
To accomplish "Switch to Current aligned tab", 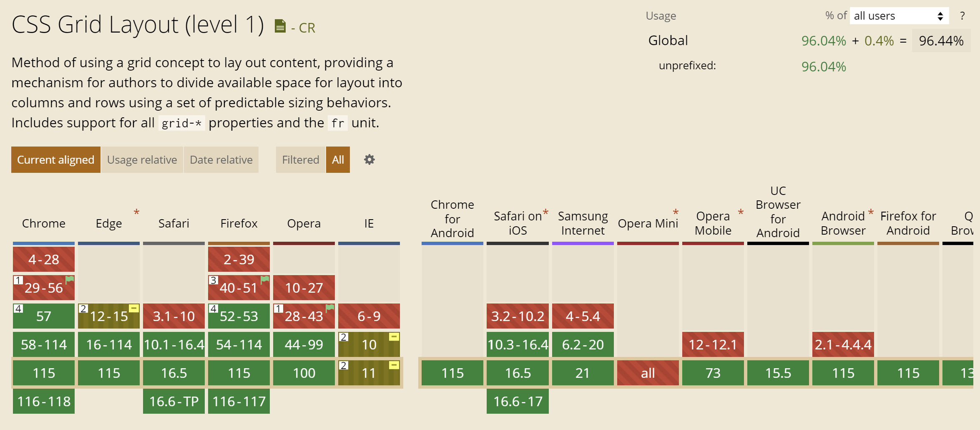I will (x=55, y=159).
